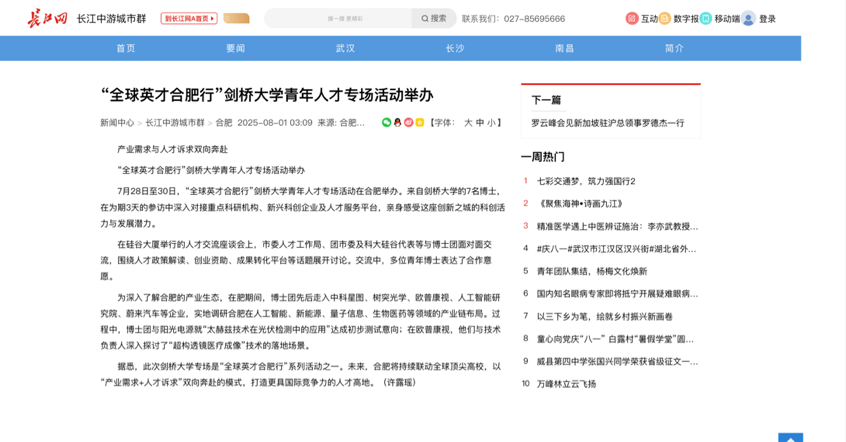Viewport: 846px width, 442px height.
Task: Click the 移动端 teal icon
Action: pos(706,19)
